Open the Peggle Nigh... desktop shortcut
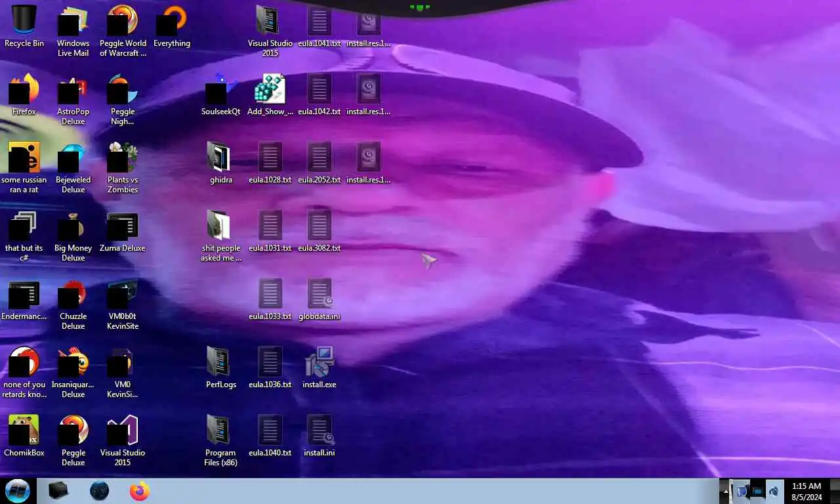Viewport: 840px width, 504px height. coord(123,98)
